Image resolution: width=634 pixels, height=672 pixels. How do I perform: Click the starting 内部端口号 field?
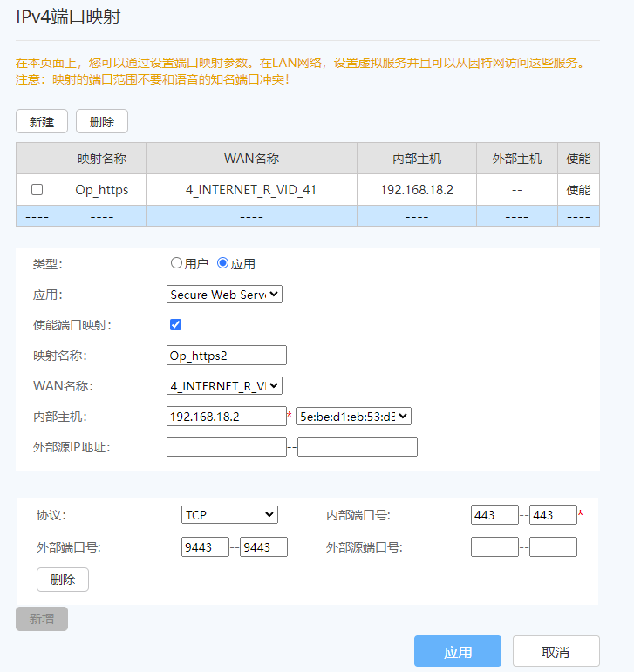point(494,515)
